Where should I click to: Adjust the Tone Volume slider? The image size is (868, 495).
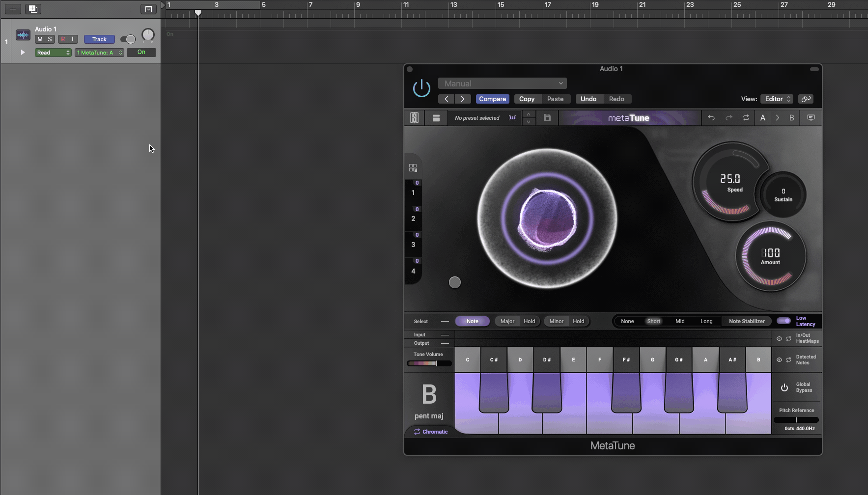click(x=429, y=363)
